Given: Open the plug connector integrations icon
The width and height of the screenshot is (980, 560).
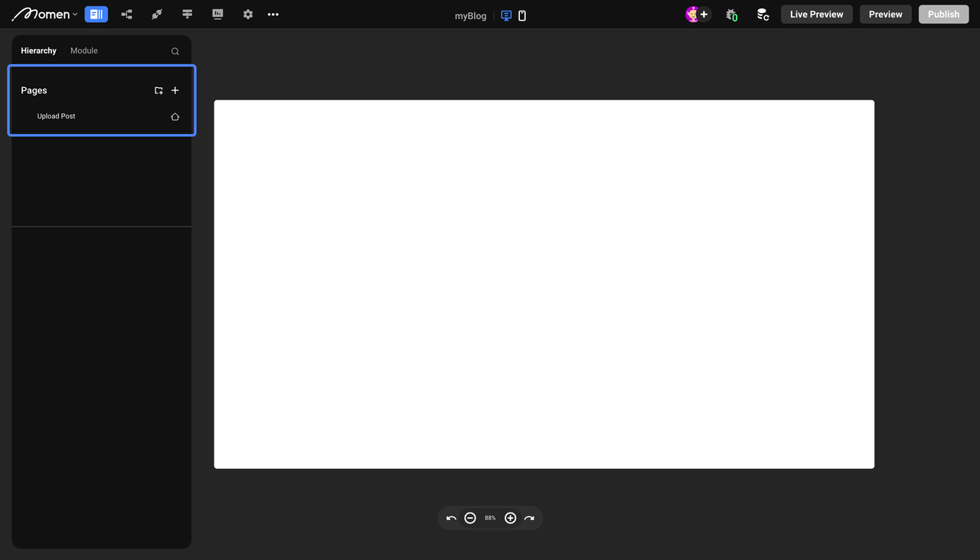Looking at the screenshot, I should pyautogui.click(x=157, y=15).
